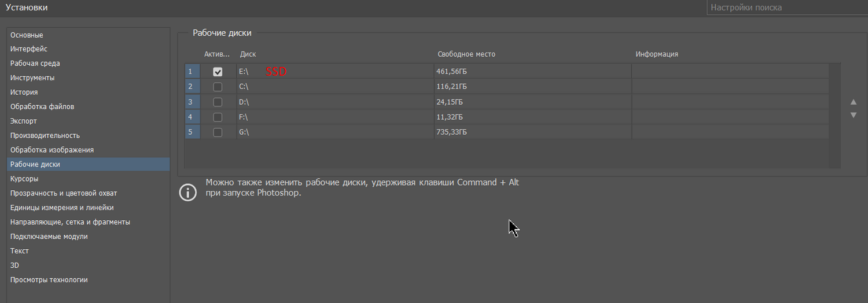Enable the F:\ scratch disk checkbox
868x303 pixels.
(218, 117)
